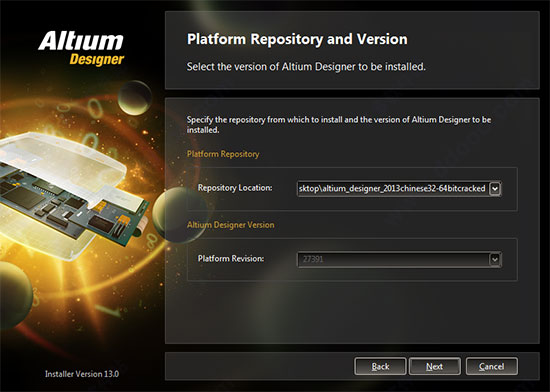Image resolution: width=550 pixels, height=392 pixels.
Task: Click the Platform Repository and Version heading
Action: tap(297, 39)
